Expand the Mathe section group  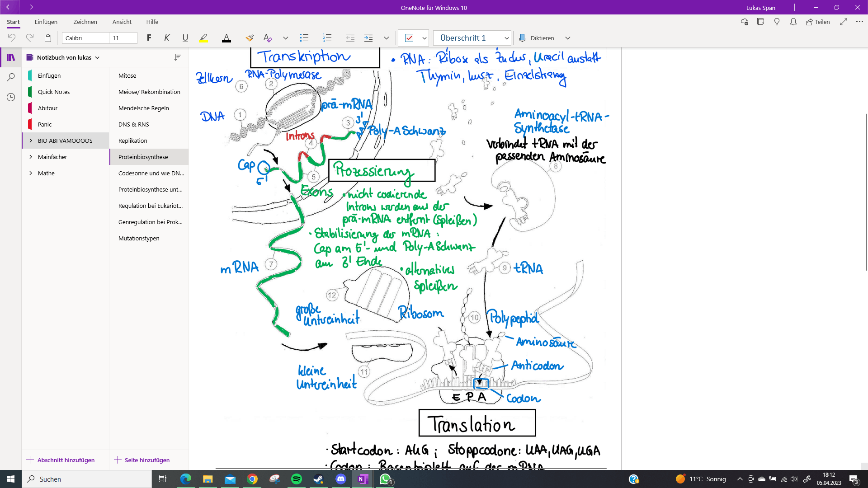point(30,173)
